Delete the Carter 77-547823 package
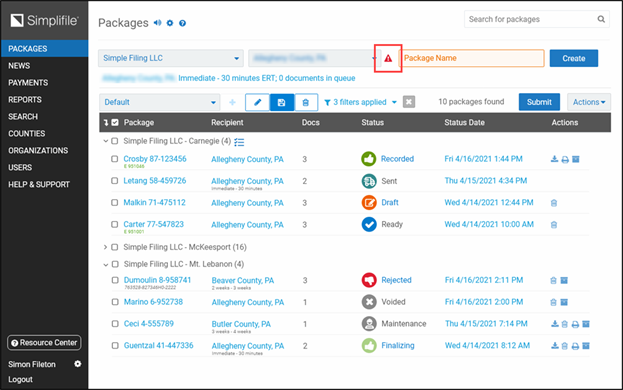 (554, 225)
